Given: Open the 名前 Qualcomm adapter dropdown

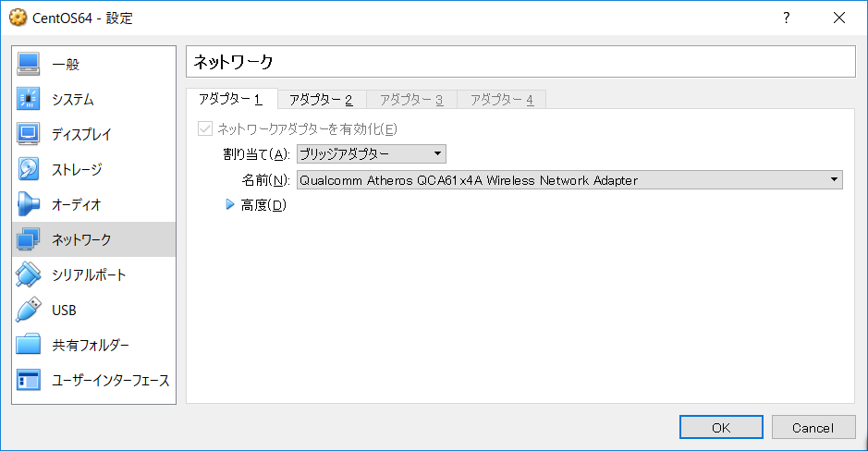Looking at the screenshot, I should coord(569,180).
